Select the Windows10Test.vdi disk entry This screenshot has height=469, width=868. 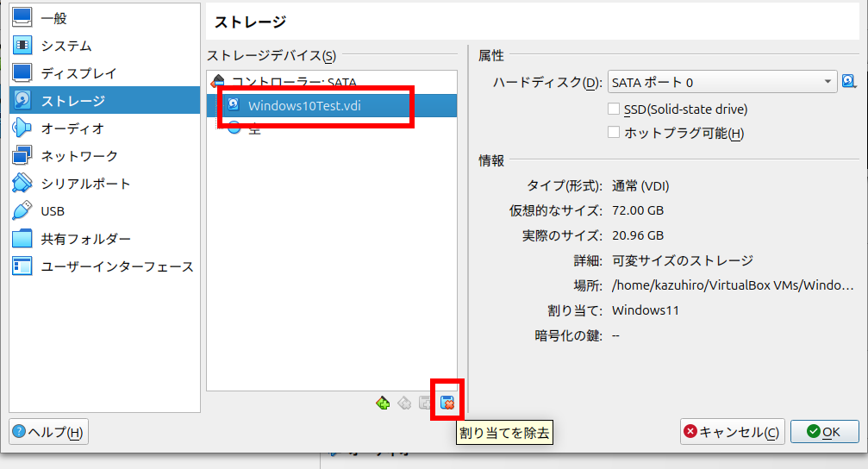coord(303,106)
